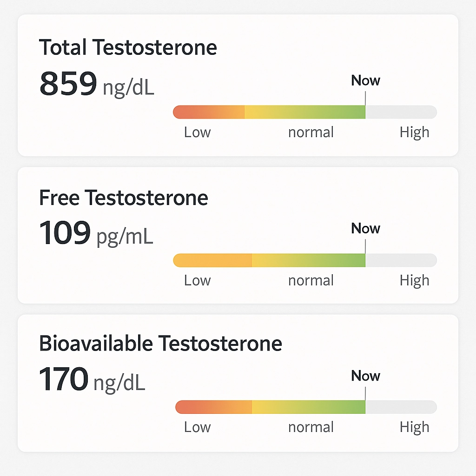The image size is (476, 476).
Task: Click the Total Testosterone card title
Action: click(x=128, y=47)
